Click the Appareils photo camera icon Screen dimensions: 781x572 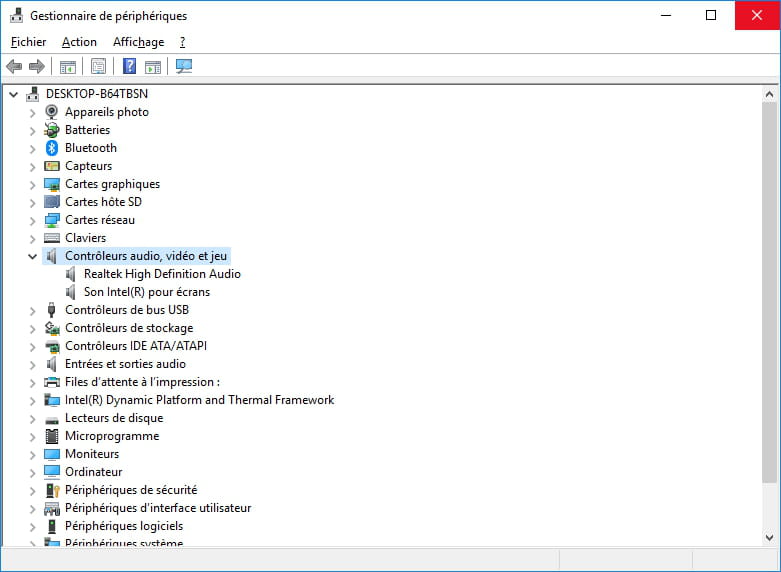tap(51, 112)
